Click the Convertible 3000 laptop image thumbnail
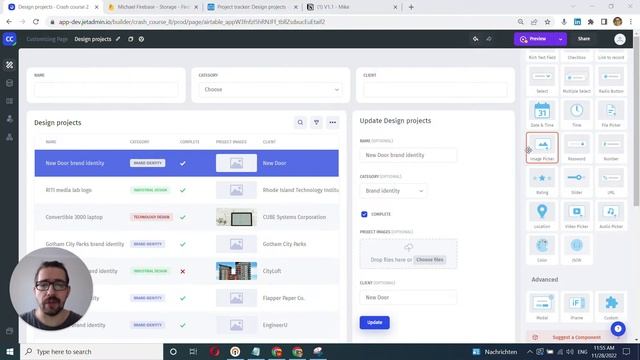 236,217
